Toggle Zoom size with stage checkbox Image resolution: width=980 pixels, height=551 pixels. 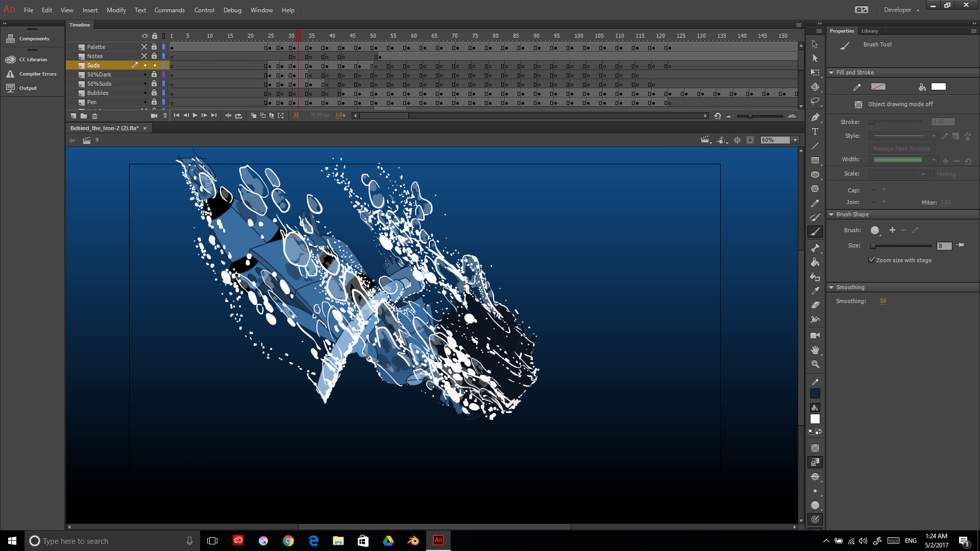[872, 260]
